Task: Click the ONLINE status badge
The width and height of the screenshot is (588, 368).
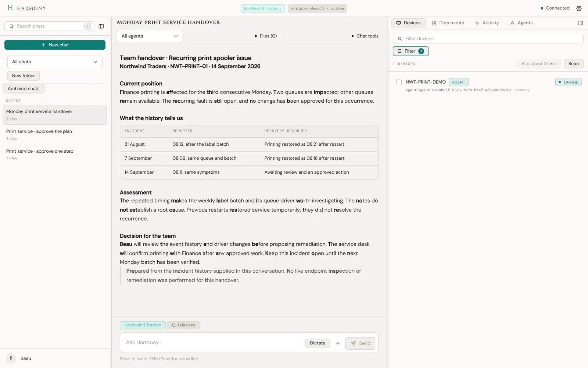Action: tap(568, 82)
